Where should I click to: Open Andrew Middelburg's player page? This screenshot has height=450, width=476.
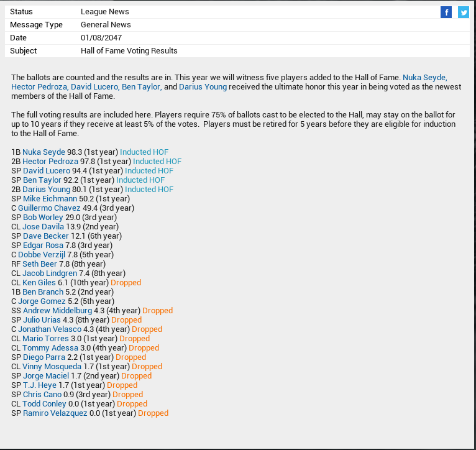pyautogui.click(x=57, y=311)
